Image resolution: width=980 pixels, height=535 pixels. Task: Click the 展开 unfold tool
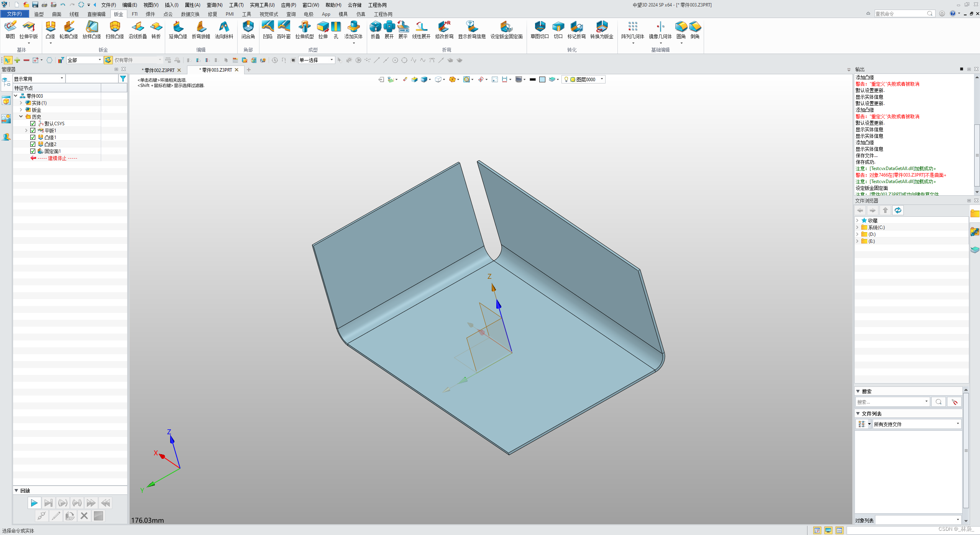pyautogui.click(x=389, y=31)
